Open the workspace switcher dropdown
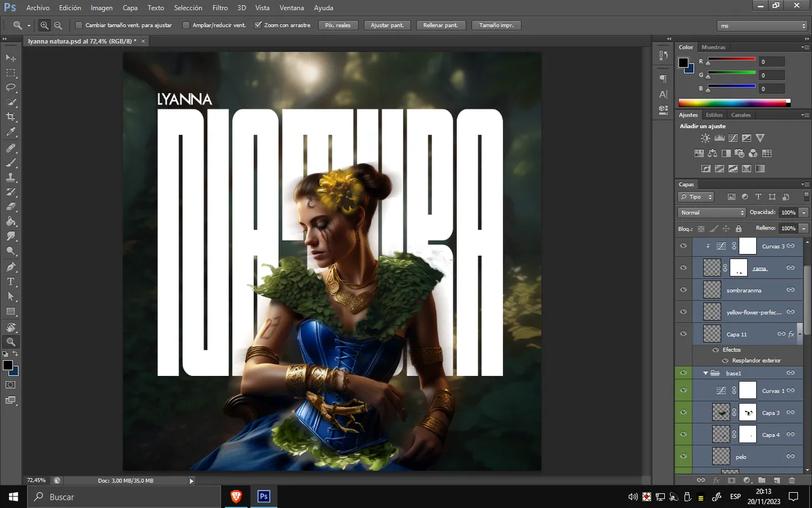Image resolution: width=812 pixels, height=508 pixels. click(x=762, y=26)
